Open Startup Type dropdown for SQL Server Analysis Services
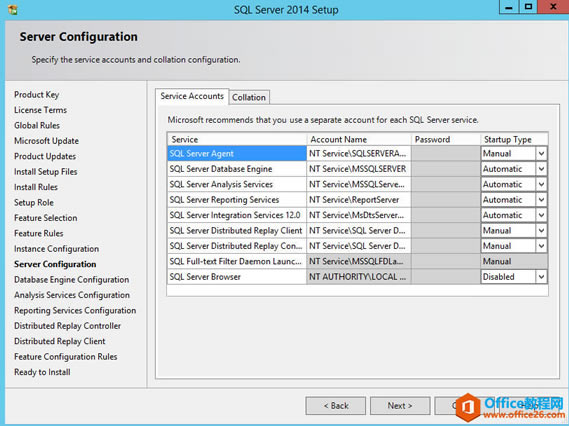This screenshot has height=426, width=569. (541, 184)
